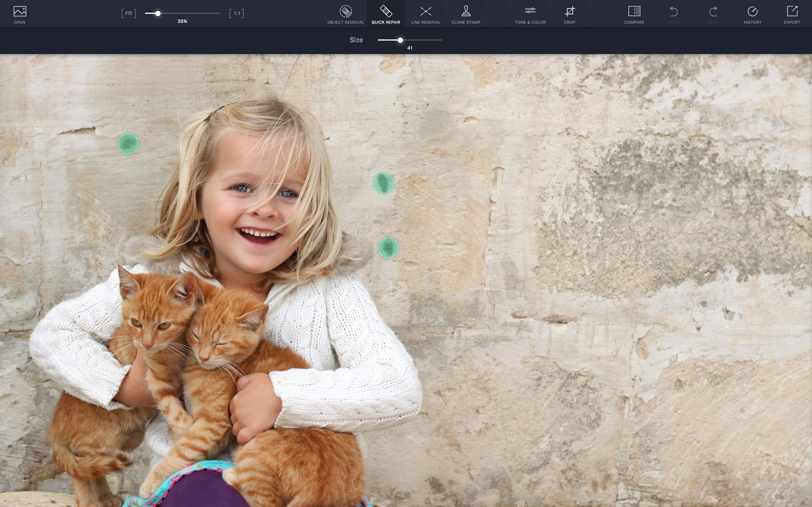Select the Clone Stamp tool
Image resolution: width=812 pixels, height=507 pixels.
466,13
